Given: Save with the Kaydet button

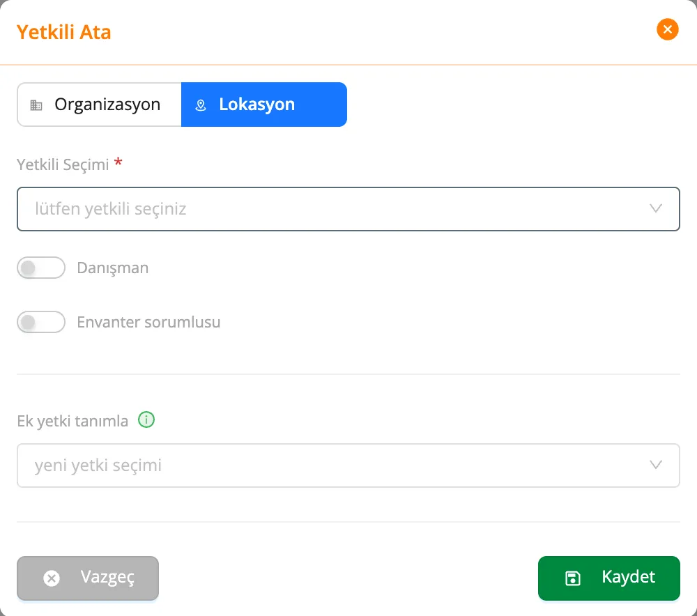Looking at the screenshot, I should pos(609,578).
